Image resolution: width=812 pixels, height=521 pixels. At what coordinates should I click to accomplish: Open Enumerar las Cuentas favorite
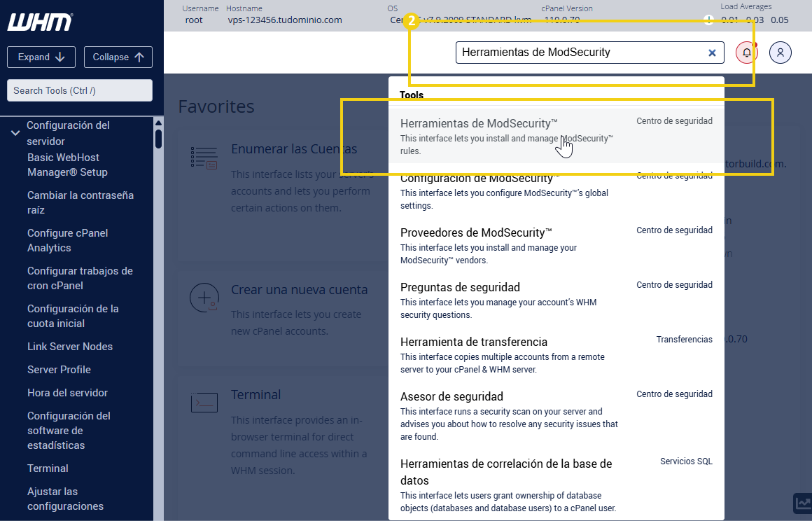[294, 149]
